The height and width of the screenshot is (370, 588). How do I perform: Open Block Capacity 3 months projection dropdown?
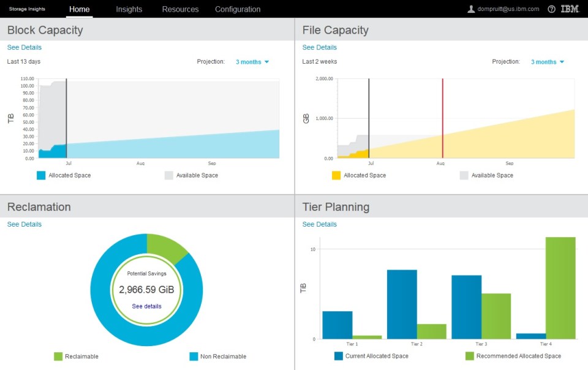[x=251, y=61]
